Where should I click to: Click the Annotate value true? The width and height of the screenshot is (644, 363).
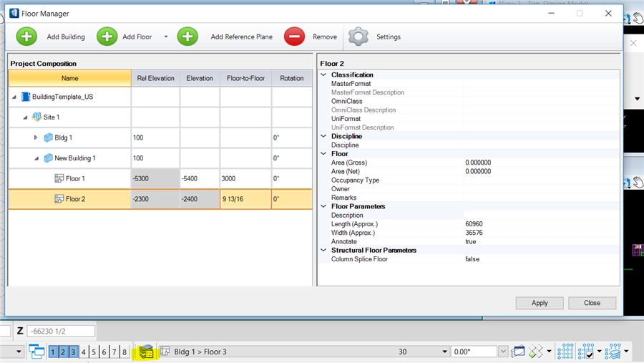pos(471,242)
